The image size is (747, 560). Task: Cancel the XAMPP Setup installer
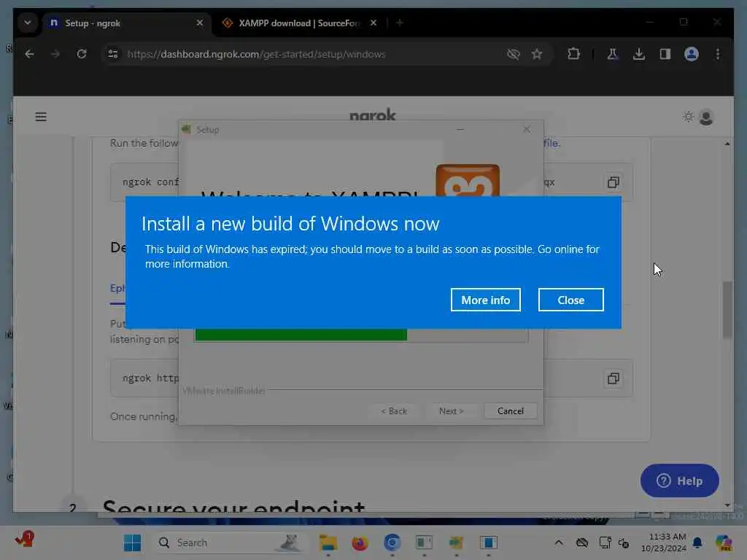510,411
